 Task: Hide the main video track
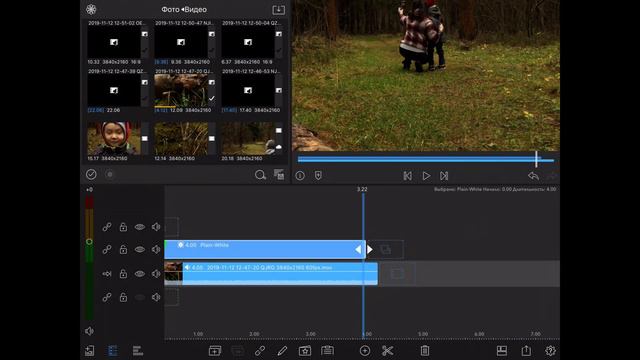pos(140,274)
